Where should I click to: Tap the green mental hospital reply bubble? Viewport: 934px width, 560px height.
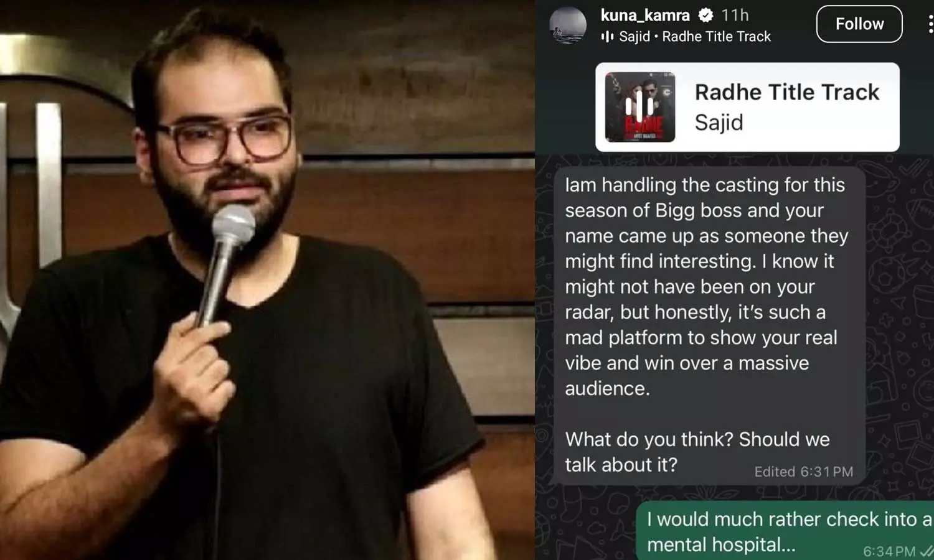click(x=785, y=531)
